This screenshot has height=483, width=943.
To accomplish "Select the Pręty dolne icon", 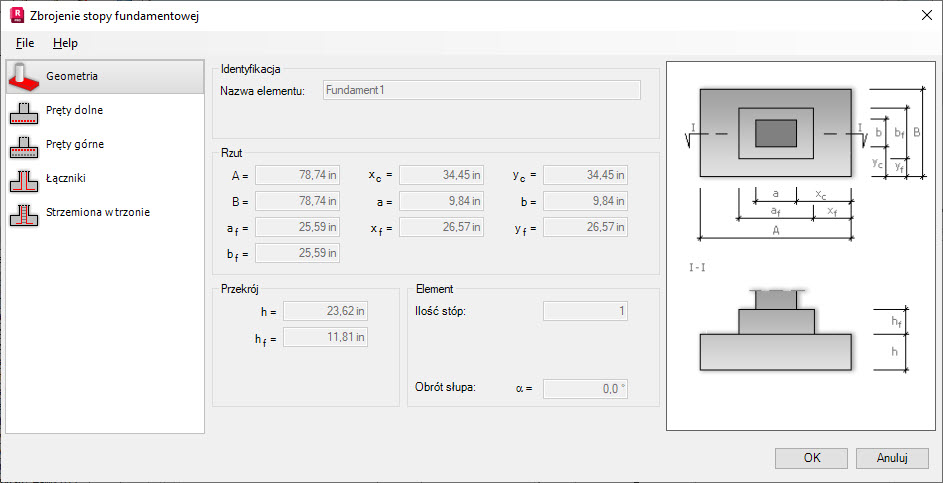I will tap(24, 110).
